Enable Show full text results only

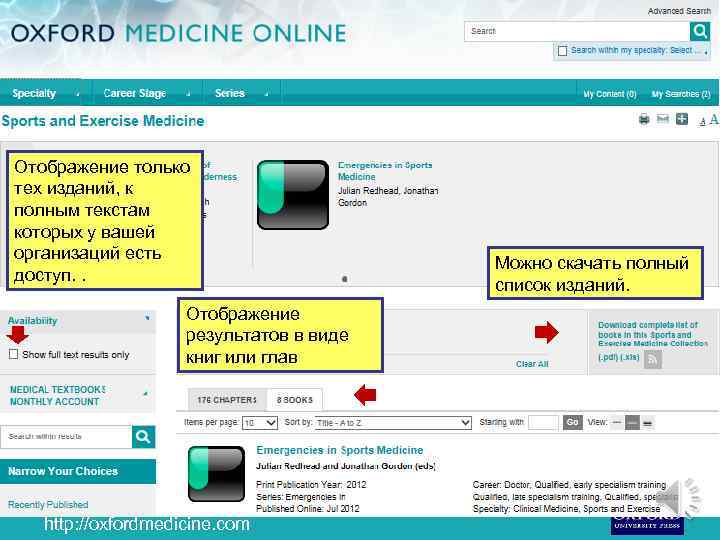pos(14,354)
